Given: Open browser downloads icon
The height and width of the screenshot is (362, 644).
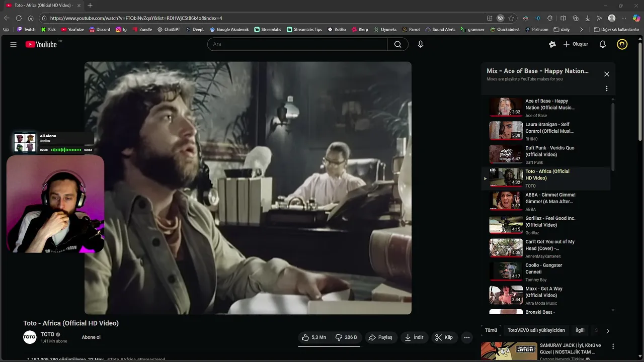Looking at the screenshot, I should point(587,18).
